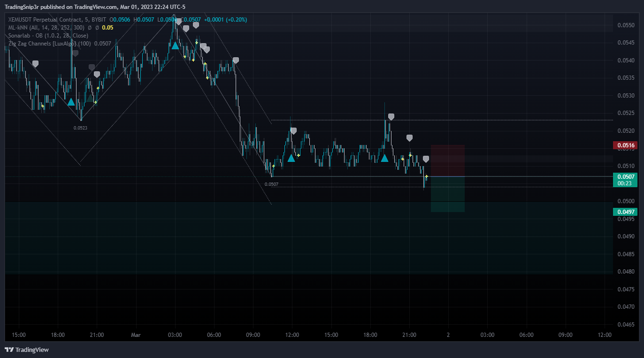Click gray sell label before the steep 08:00 drop
Screen dimensions: 644x358
[x=236, y=61]
